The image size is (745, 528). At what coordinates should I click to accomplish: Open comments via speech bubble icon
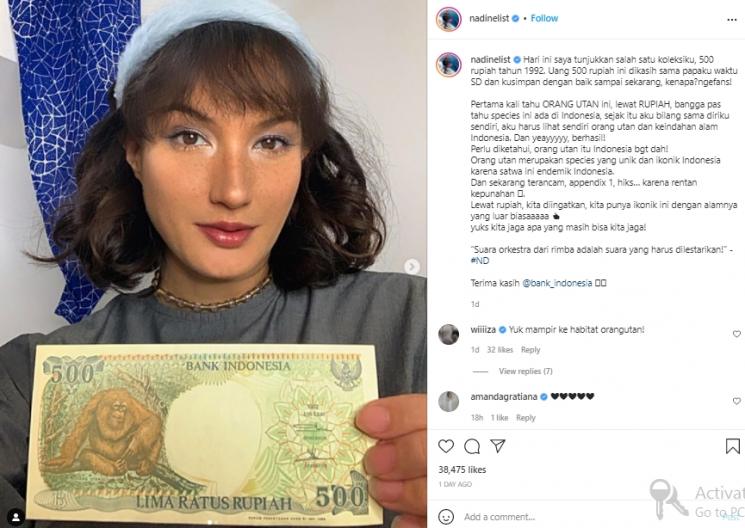click(472, 446)
